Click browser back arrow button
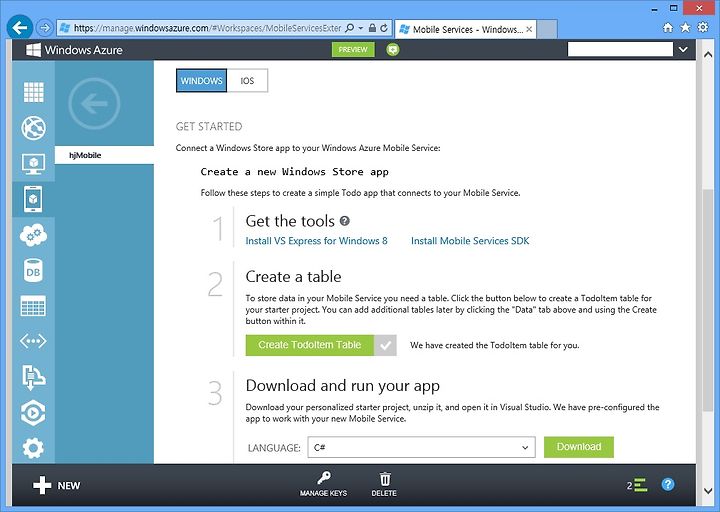Image resolution: width=720 pixels, height=512 pixels. click(20, 28)
